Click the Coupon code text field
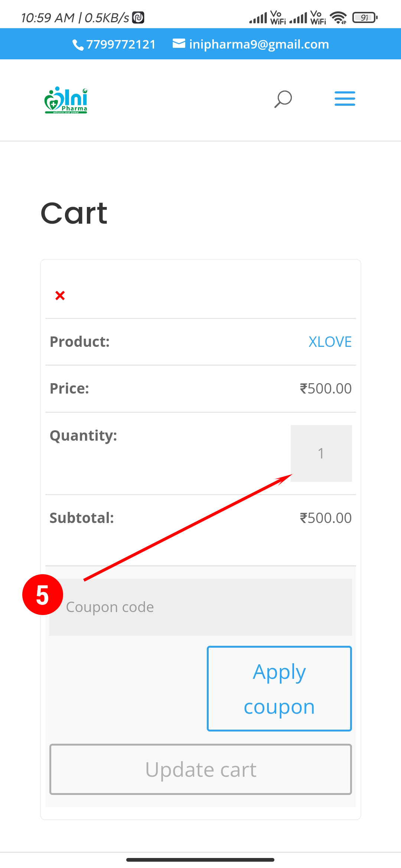The height and width of the screenshot is (868, 401). (x=208, y=607)
